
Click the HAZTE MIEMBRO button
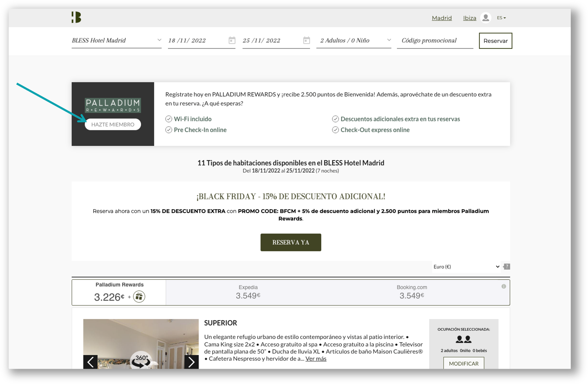113,124
